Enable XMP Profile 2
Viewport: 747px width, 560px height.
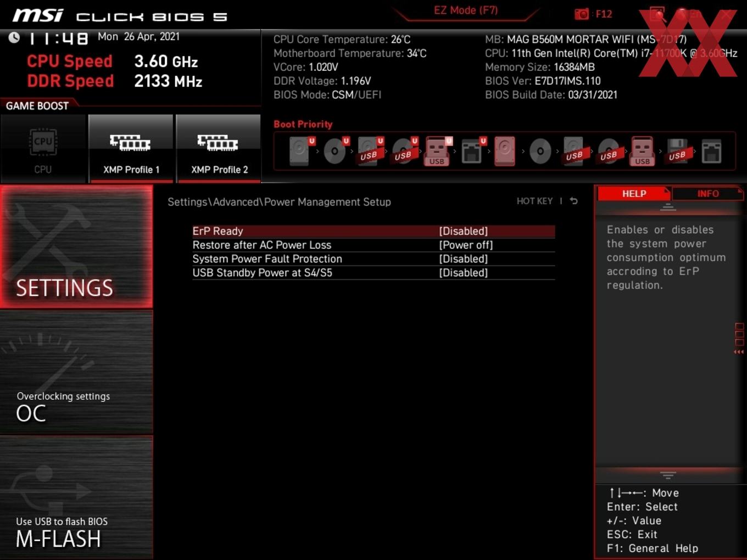pos(218,149)
